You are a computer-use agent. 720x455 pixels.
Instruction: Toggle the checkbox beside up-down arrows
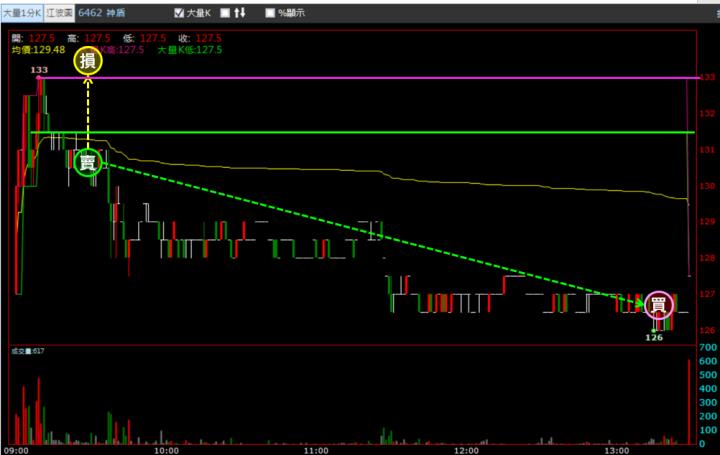point(225,13)
